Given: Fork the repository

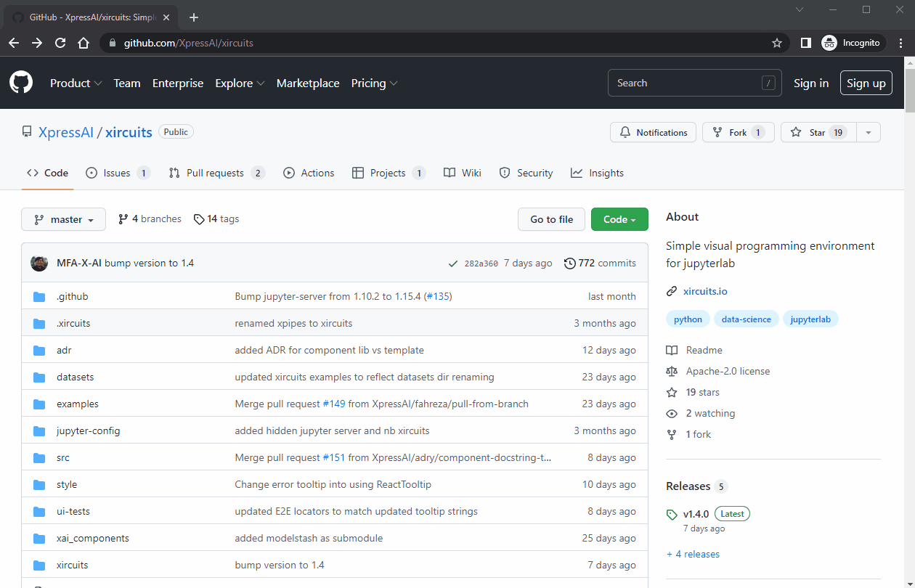Looking at the screenshot, I should [x=738, y=132].
